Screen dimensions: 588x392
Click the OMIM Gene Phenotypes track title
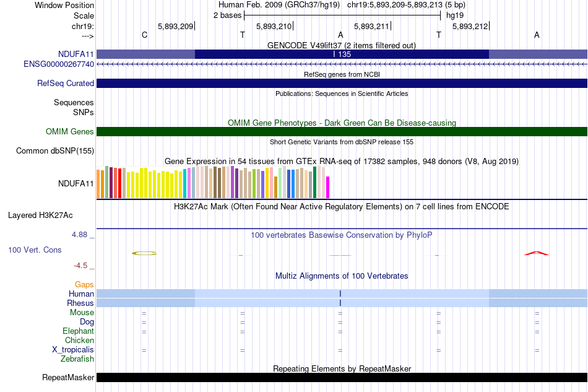click(x=342, y=123)
